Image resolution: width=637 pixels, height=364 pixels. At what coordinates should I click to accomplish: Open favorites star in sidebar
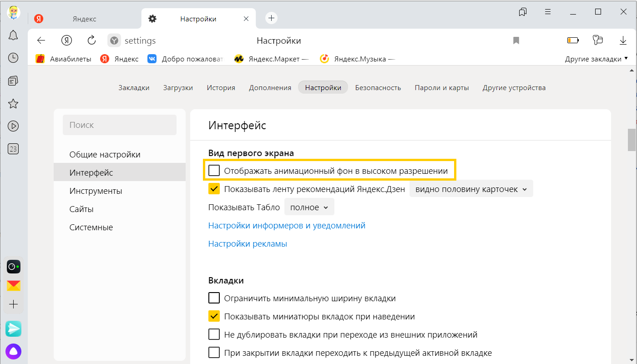coord(13,104)
